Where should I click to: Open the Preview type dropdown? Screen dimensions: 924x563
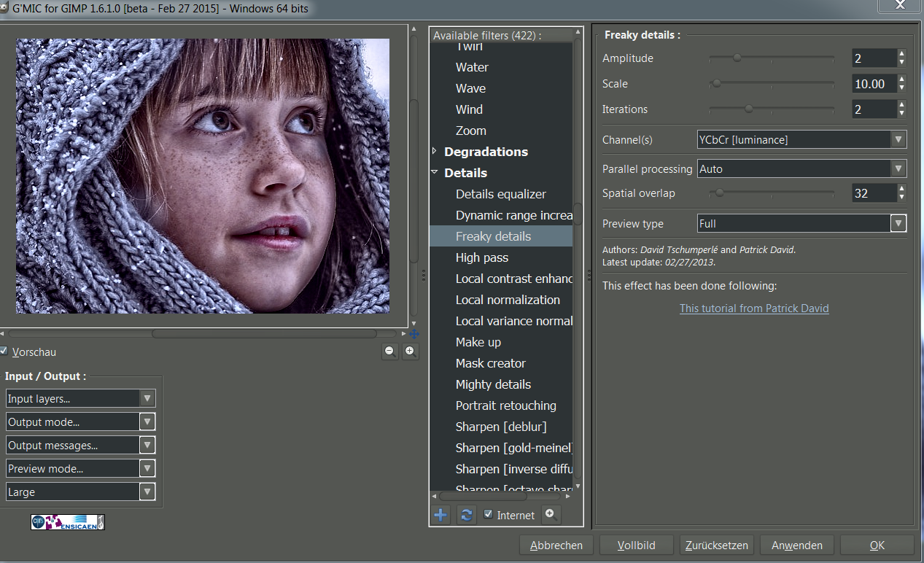801,224
